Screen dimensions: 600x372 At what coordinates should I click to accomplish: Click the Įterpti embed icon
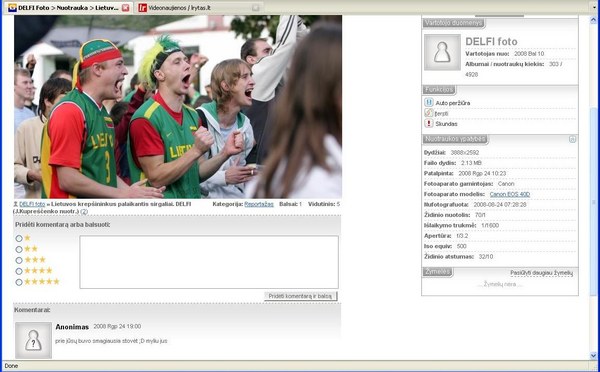[429, 113]
